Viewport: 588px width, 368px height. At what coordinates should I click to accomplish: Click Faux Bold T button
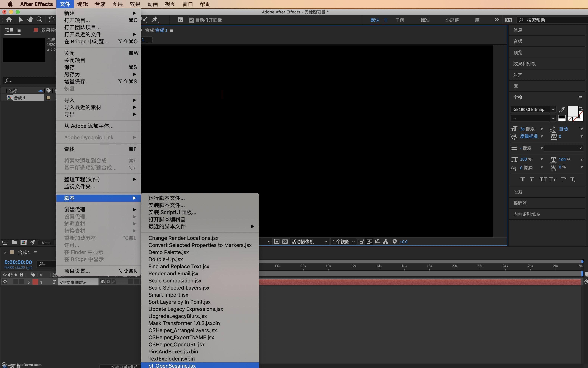click(522, 179)
